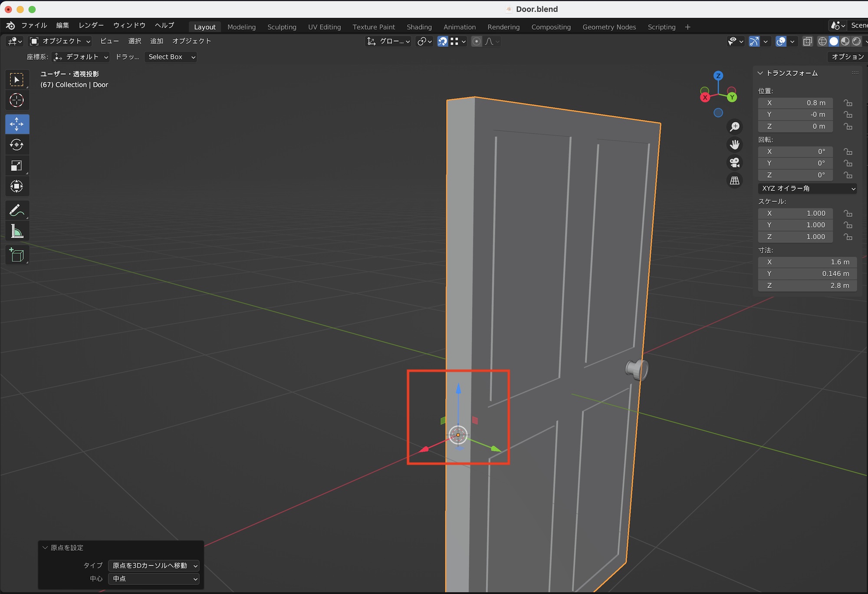Select the Rotate tool in toolbar
Image resolution: width=868 pixels, height=594 pixels.
16,145
